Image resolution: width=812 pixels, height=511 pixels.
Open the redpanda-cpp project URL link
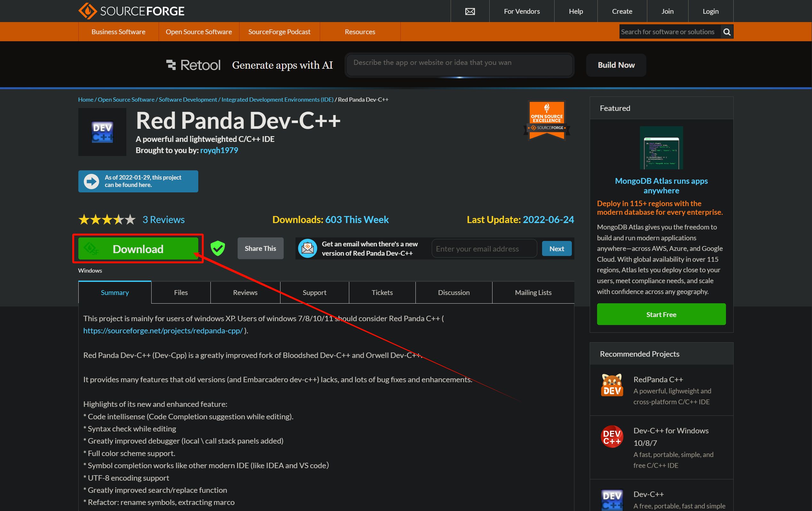point(163,331)
